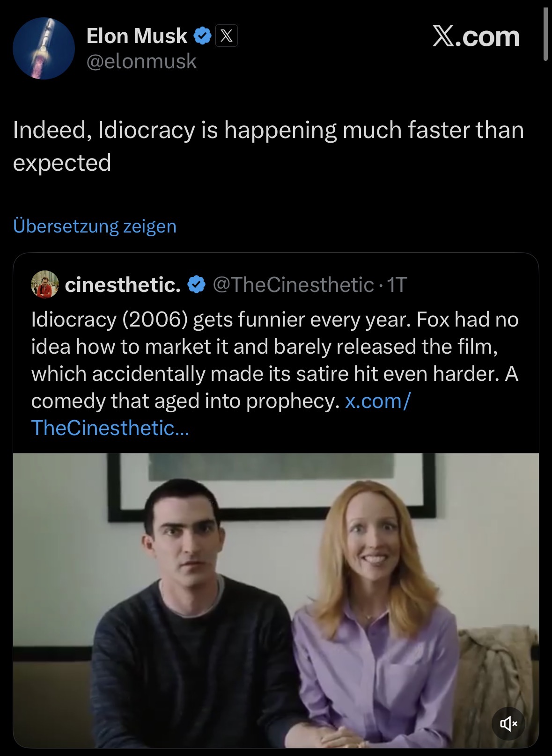
Task: Open the Elon Musk display name
Action: [x=137, y=36]
